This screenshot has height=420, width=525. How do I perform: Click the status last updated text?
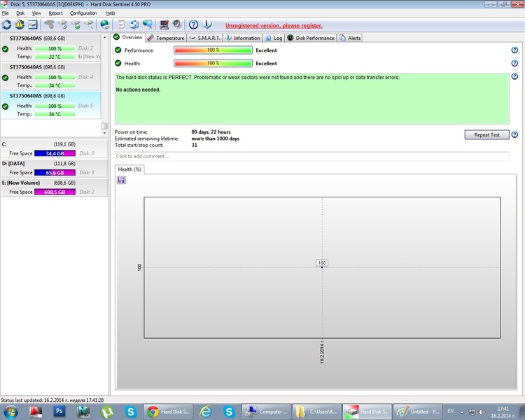[x=52, y=400]
